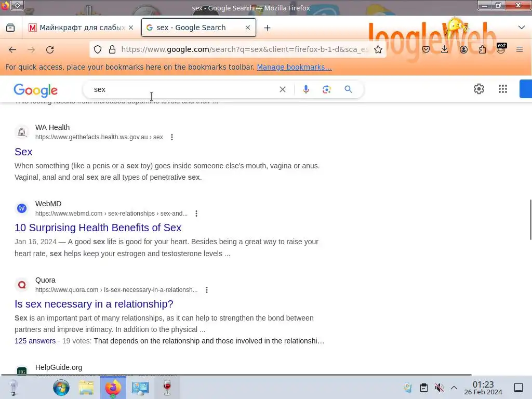Open more options for Quora result
Viewport: 532px width, 399px height.
click(x=207, y=290)
